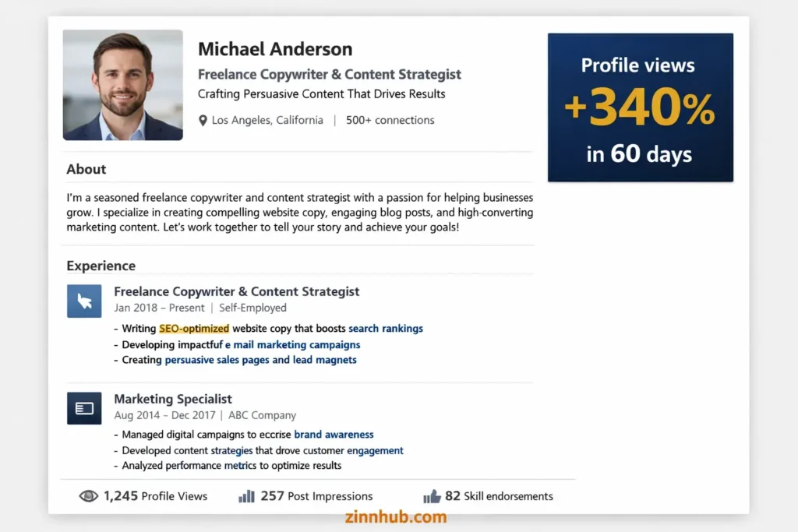Viewport: 798px width, 532px height.
Task: Click the email marketing campaigns link
Action: click(293, 344)
